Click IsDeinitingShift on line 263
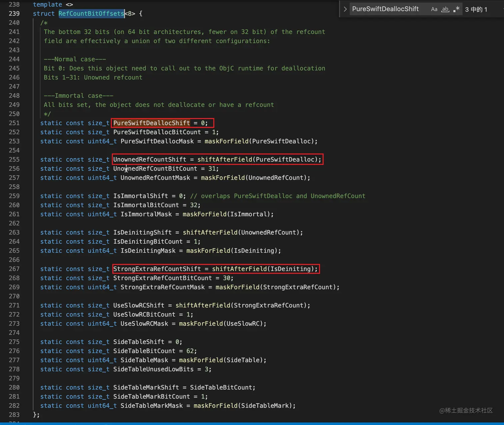The width and height of the screenshot is (504, 425). (142, 233)
